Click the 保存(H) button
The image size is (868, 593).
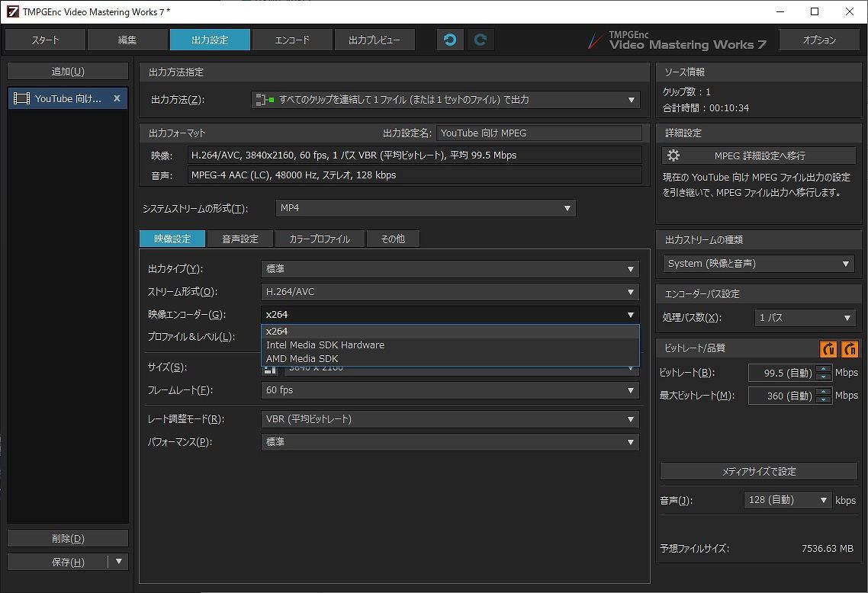click(57, 562)
